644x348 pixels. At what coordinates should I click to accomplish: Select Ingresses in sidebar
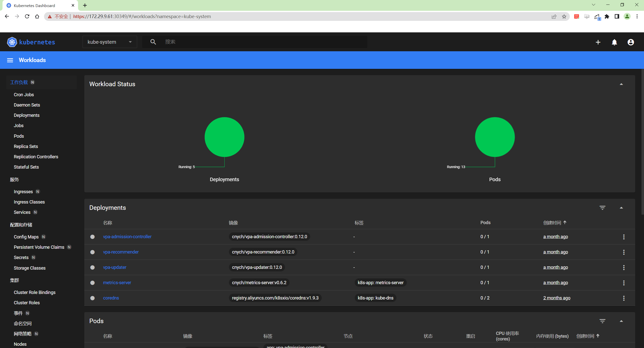tap(23, 192)
